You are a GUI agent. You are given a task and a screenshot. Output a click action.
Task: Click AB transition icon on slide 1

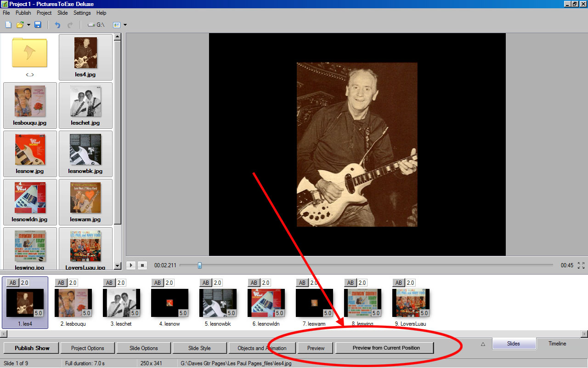point(13,282)
